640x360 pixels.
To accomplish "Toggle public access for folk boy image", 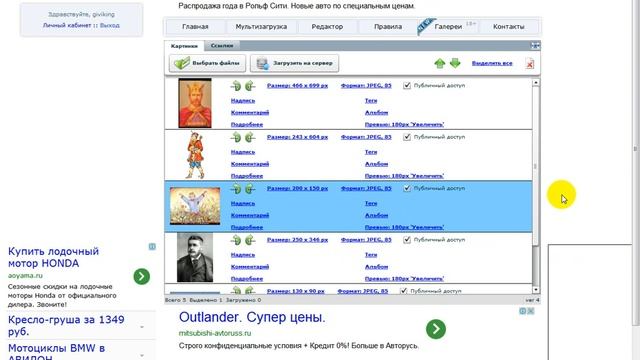I will pos(407,137).
